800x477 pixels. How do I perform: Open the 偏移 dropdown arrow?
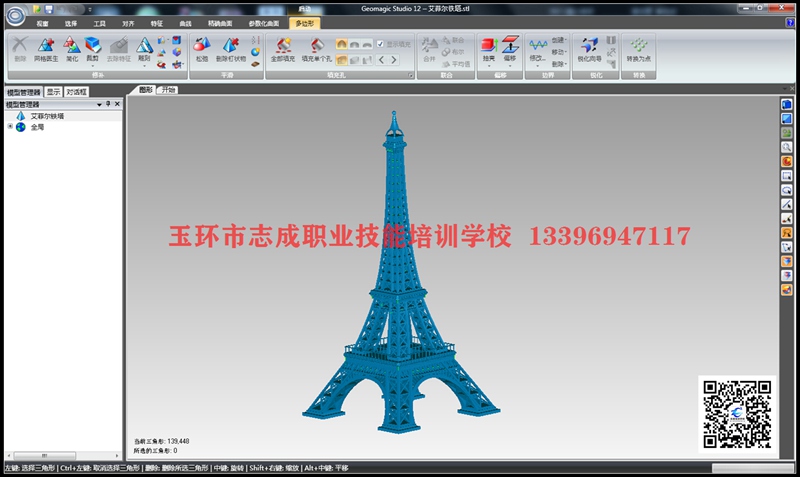coord(510,65)
